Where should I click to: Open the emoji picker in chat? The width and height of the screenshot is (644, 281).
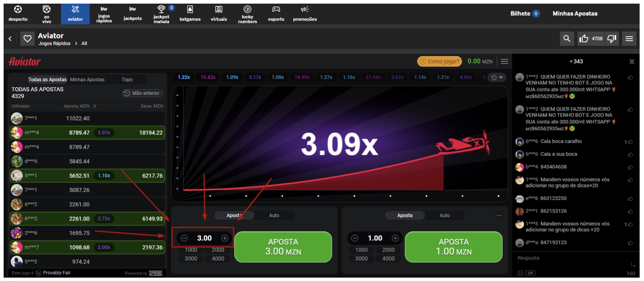[520, 273]
